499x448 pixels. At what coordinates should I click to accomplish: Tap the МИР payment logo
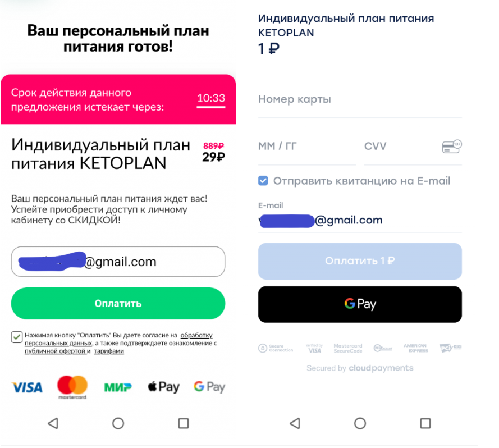point(118,387)
